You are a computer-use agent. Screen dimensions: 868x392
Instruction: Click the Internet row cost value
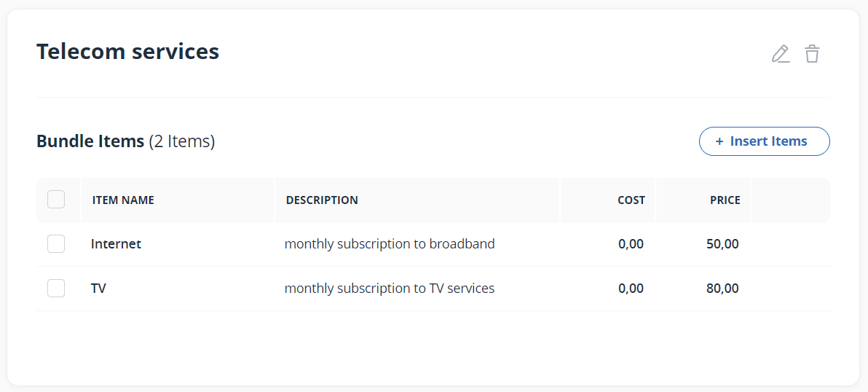coord(631,243)
